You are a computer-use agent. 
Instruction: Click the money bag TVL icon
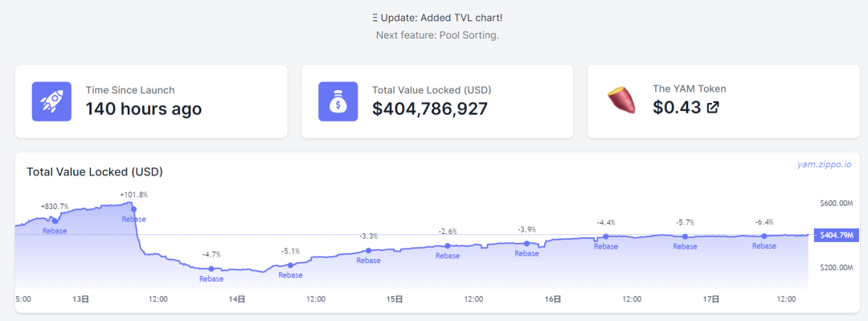point(338,101)
